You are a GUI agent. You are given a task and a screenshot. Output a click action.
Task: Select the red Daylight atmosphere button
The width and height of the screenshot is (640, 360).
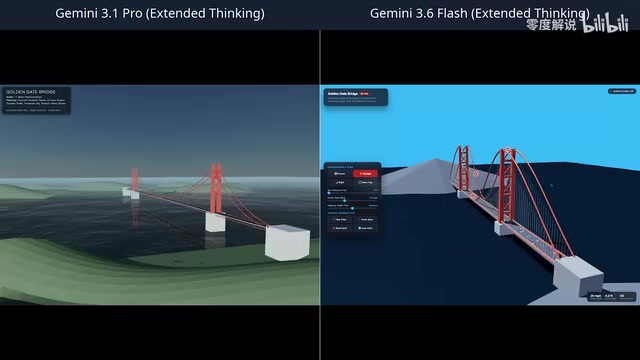(365, 173)
